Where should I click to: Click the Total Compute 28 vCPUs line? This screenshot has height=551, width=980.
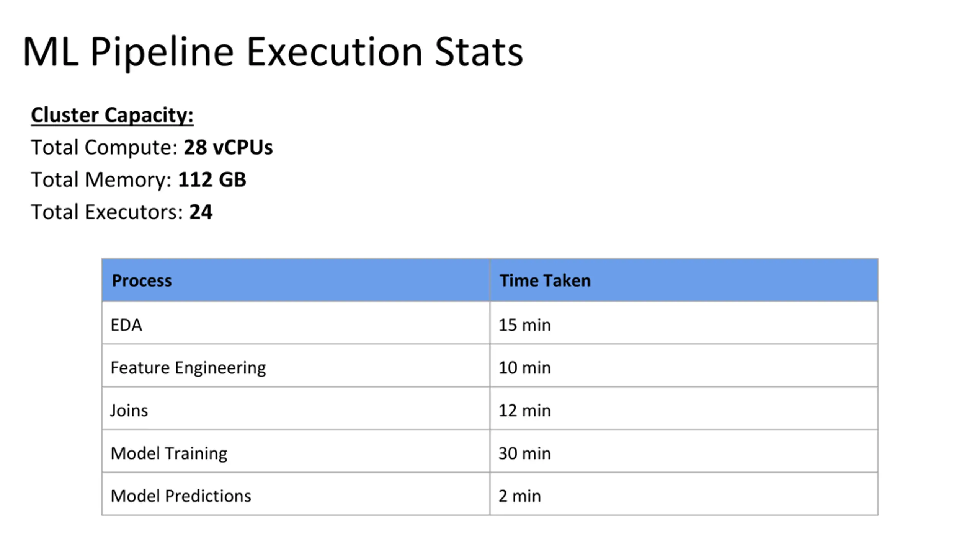click(152, 147)
